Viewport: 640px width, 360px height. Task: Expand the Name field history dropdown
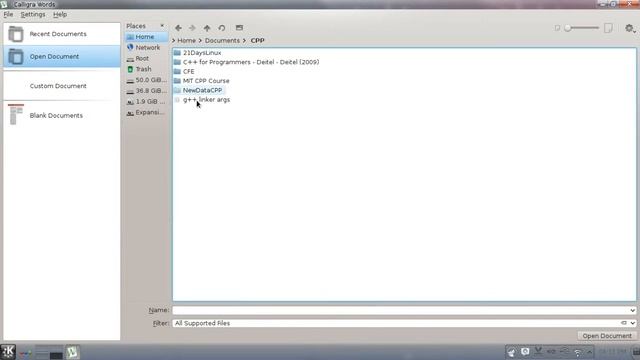click(x=632, y=310)
